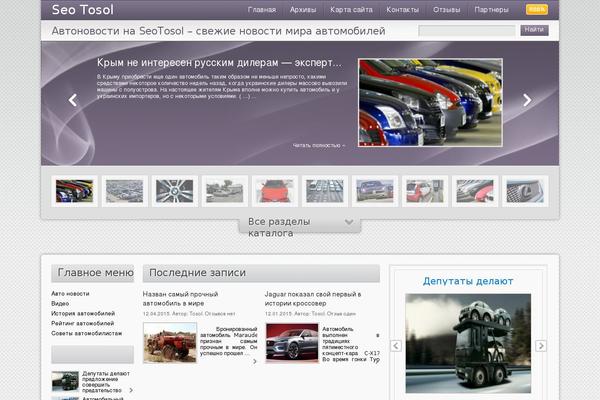
Task: Click the orange RSS feed icon
Action: coord(537,10)
